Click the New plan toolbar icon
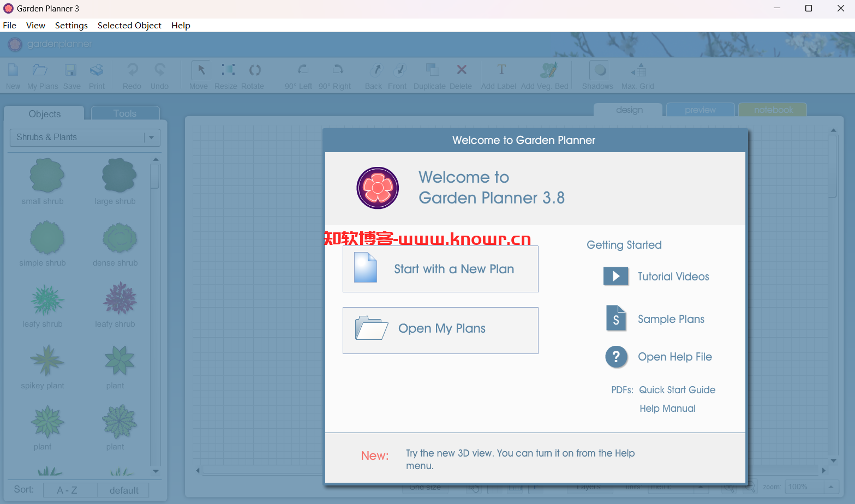 click(13, 70)
